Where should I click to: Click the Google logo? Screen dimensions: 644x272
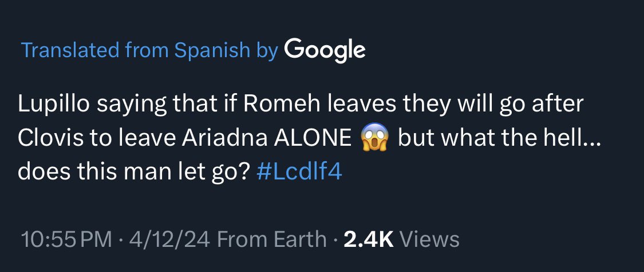click(x=325, y=51)
